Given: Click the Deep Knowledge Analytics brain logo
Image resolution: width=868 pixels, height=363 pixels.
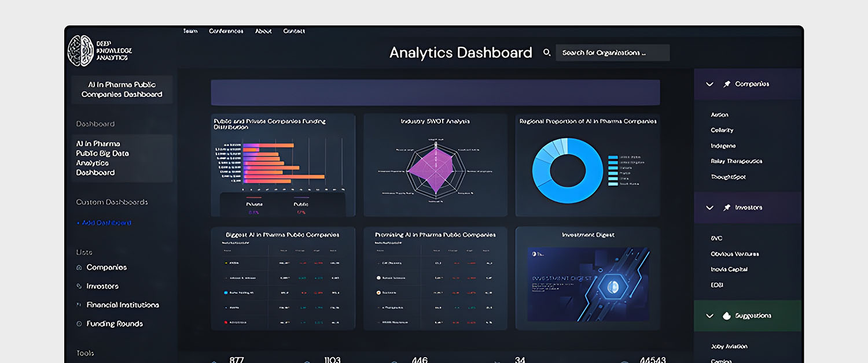Looking at the screenshot, I should tap(80, 50).
